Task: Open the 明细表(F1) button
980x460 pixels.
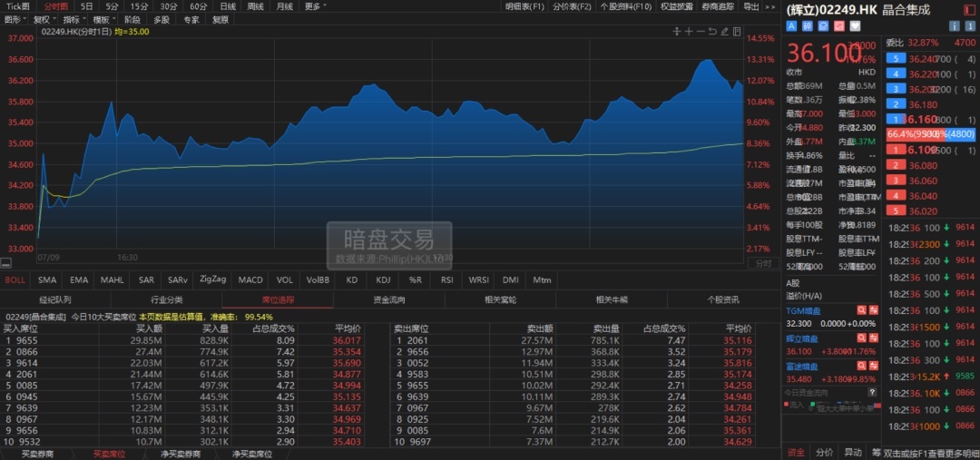Action: [x=525, y=6]
